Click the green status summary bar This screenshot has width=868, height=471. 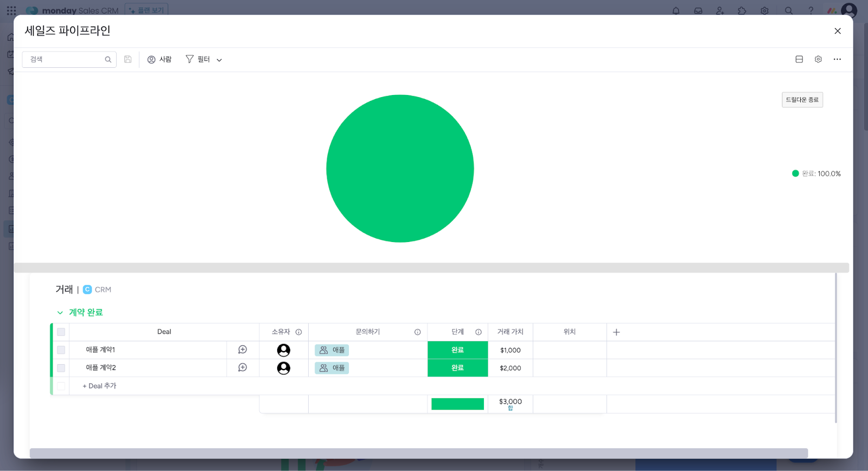point(458,404)
